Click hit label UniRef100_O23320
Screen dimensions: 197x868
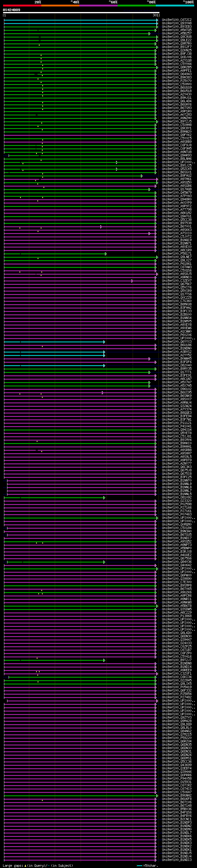177,501
